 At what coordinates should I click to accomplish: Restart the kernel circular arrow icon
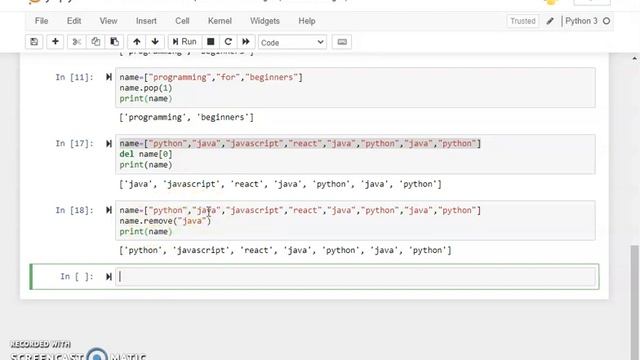tap(228, 42)
